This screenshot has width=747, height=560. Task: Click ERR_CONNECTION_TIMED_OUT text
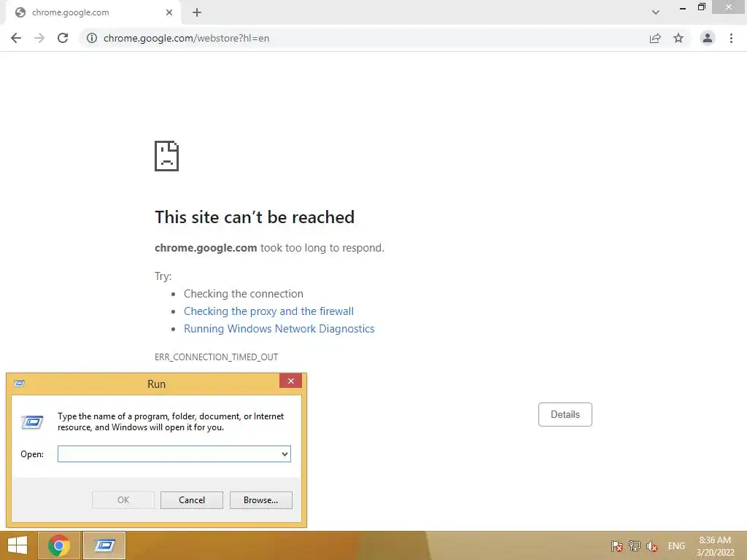click(216, 357)
